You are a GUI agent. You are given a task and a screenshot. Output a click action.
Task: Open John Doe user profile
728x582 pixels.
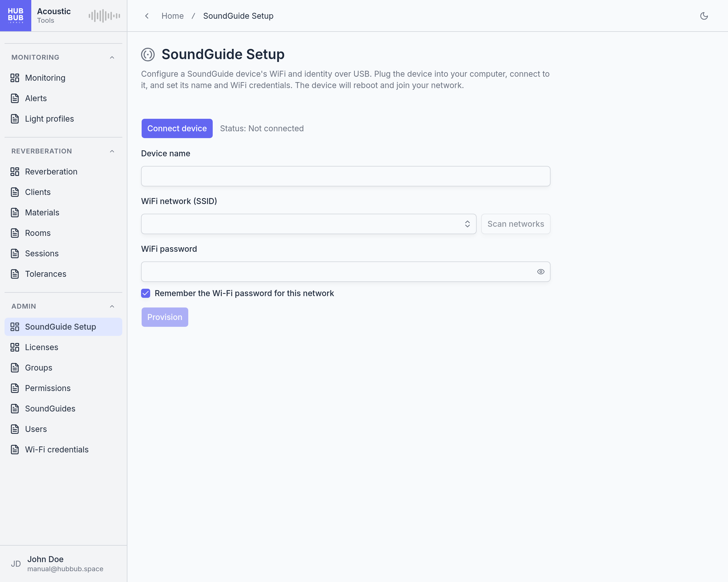pos(63,564)
